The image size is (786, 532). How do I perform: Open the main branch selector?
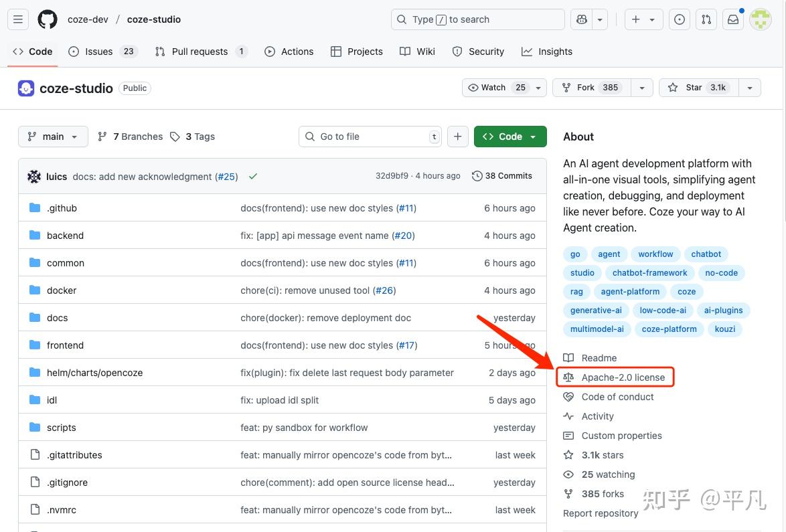pos(53,137)
